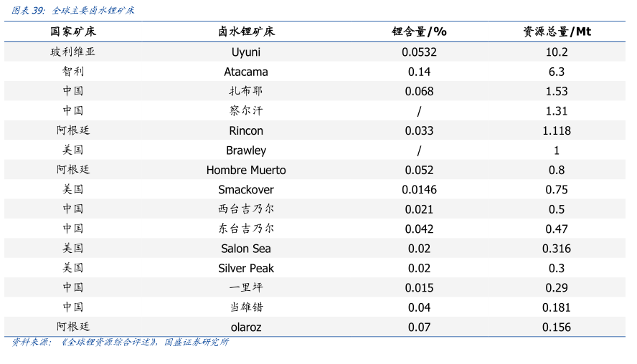Click the 卤水锂矿床 column header
637x364 pixels.
click(246, 32)
